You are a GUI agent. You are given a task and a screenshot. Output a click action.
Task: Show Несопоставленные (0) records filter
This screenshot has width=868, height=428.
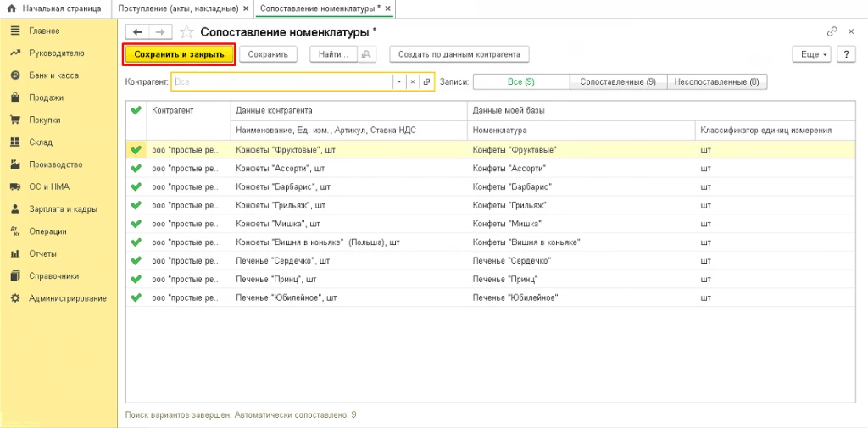pyautogui.click(x=717, y=81)
